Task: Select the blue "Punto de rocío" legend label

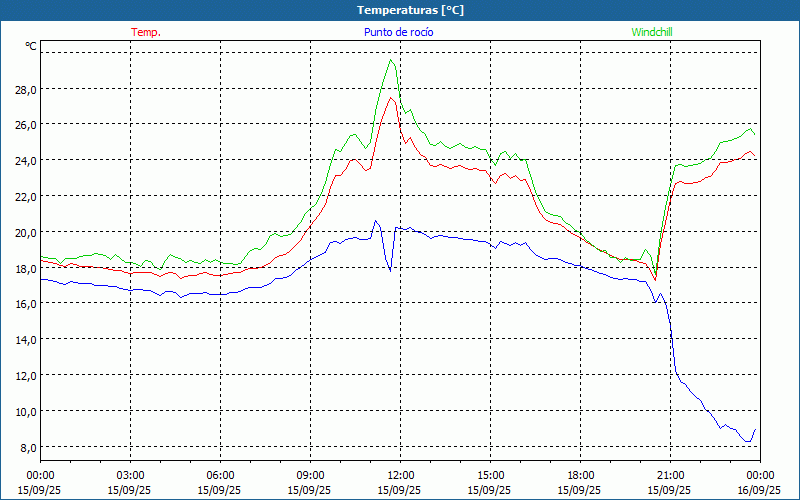Action: click(x=398, y=32)
